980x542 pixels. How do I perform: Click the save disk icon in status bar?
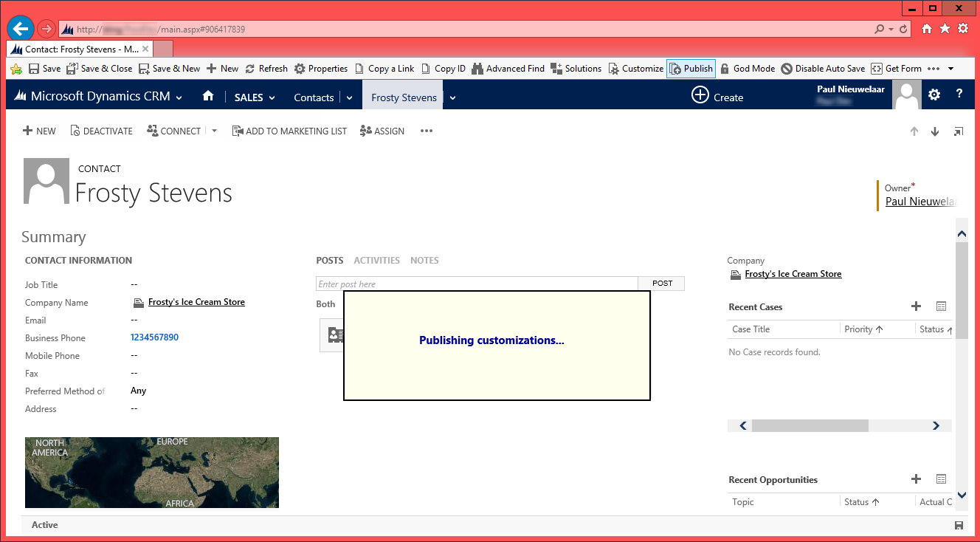(959, 525)
